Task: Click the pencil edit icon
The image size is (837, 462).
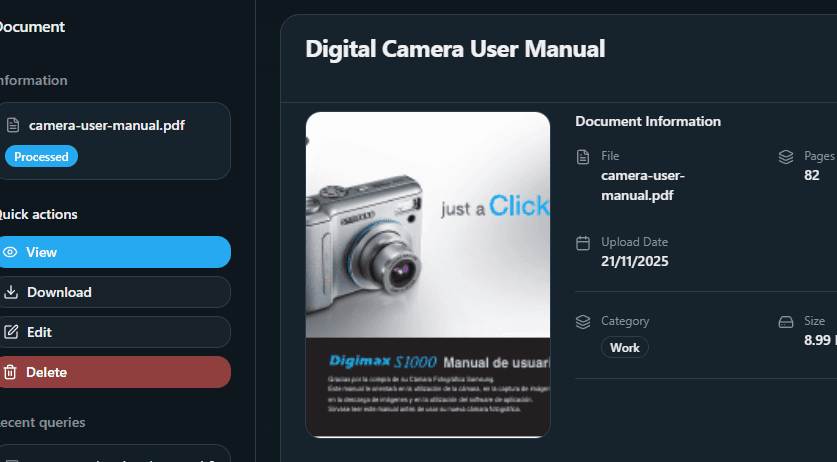Action: [11, 332]
